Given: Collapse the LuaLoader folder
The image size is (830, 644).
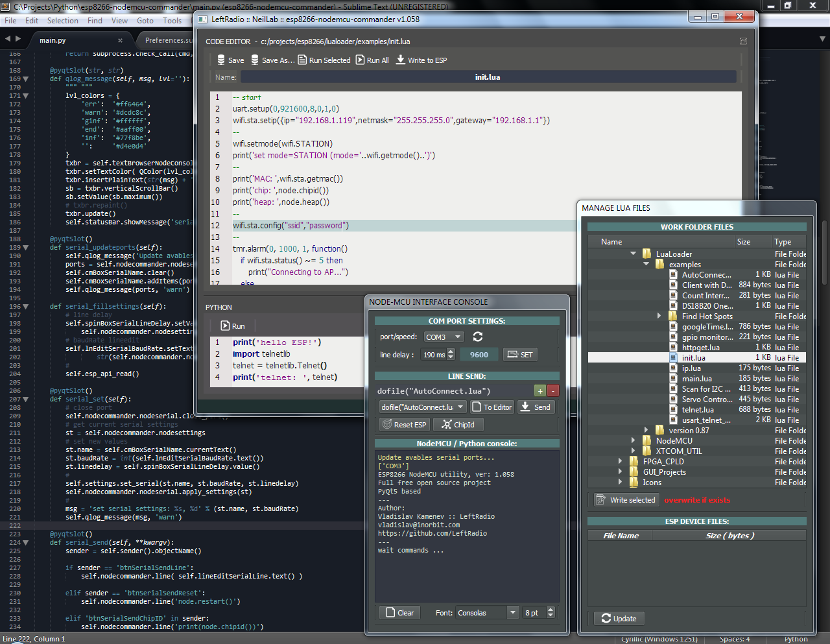Looking at the screenshot, I should pos(634,254).
